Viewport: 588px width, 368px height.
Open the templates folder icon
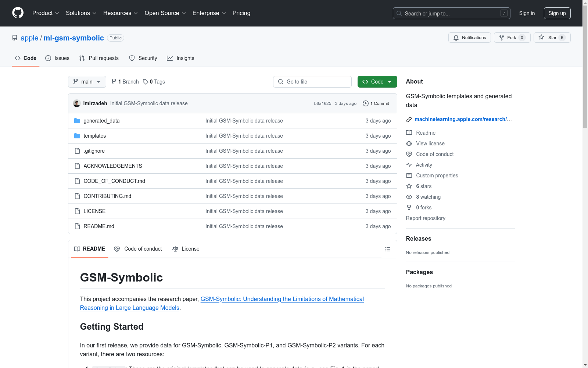[77, 136]
